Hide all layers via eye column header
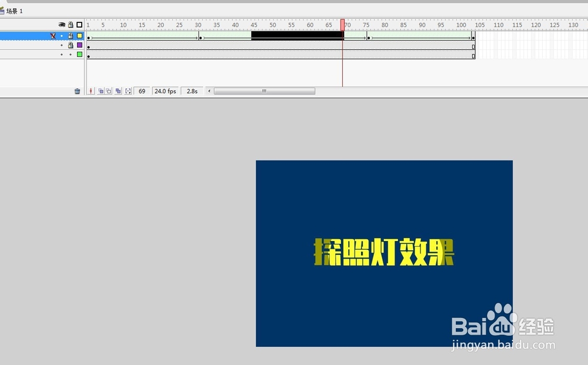Screen dimensions: 588x365 62,24
